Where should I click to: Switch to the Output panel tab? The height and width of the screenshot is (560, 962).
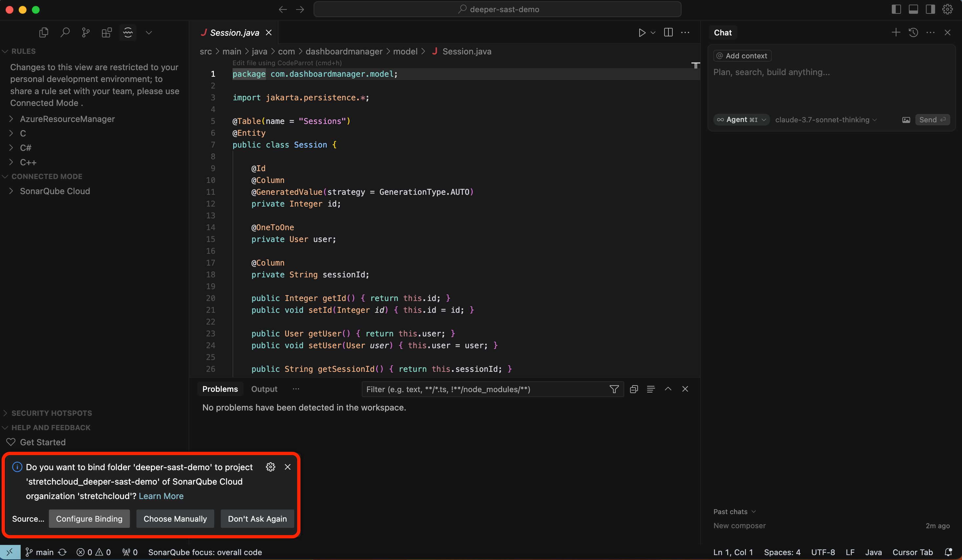tap(264, 389)
